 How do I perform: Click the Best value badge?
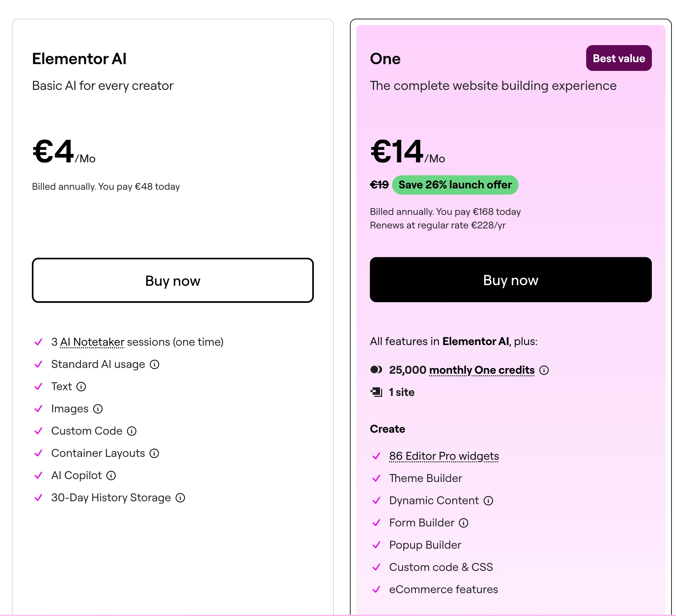[619, 58]
